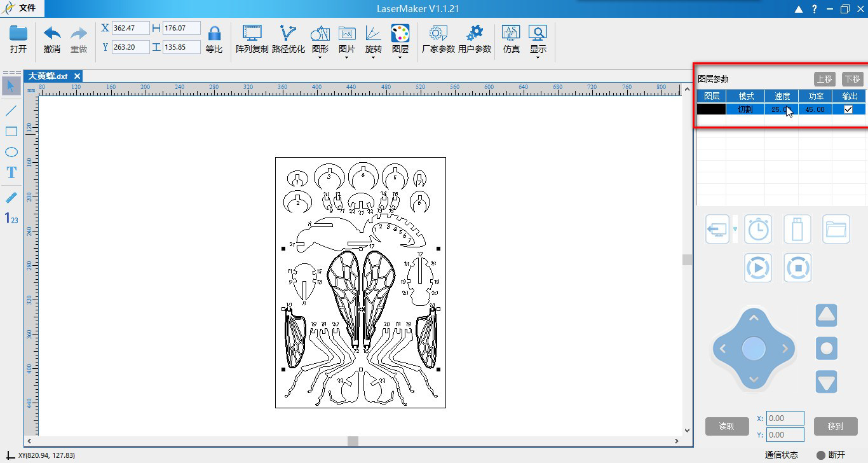
Task: Click the 模式 column header
Action: pos(745,96)
